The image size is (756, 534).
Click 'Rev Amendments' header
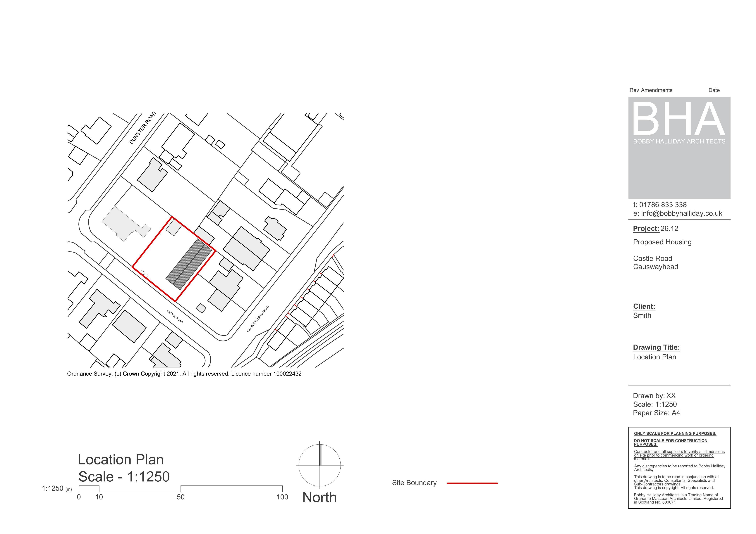coord(651,90)
